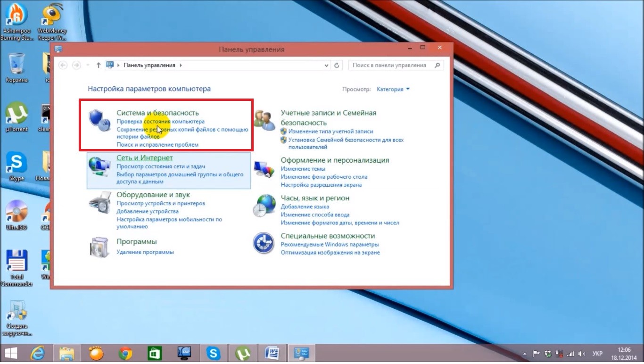
Task: Click 'Оптимизация изображения на экране' link
Action: pyautogui.click(x=330, y=253)
